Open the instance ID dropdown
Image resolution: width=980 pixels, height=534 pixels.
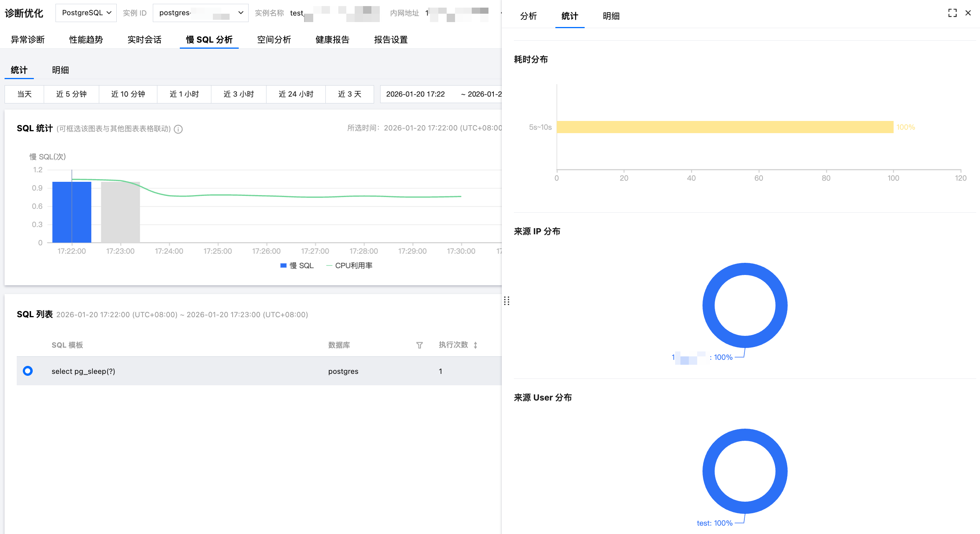200,13
